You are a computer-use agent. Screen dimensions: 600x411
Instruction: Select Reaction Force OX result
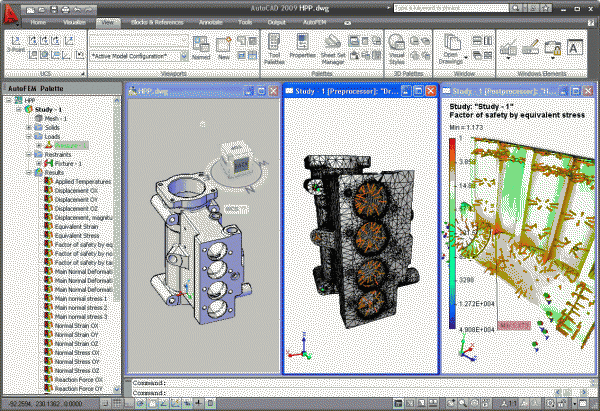pyautogui.click(x=73, y=380)
